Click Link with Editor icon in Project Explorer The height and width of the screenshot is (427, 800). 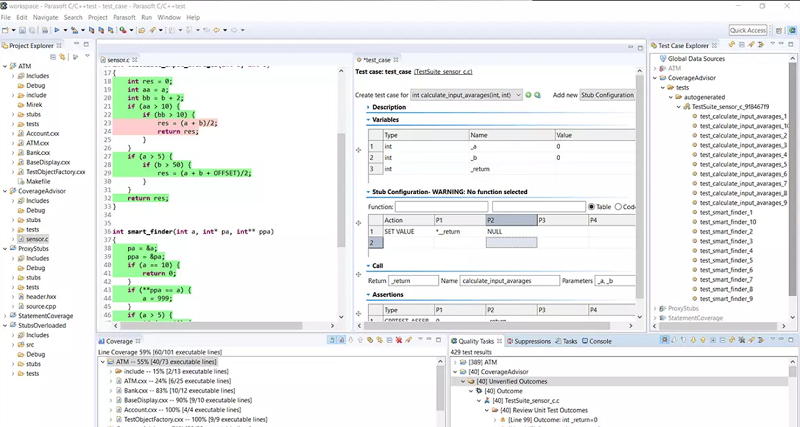(x=62, y=57)
